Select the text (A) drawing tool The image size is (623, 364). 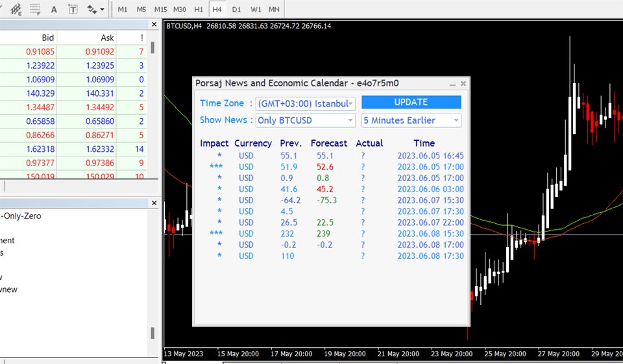coord(54,9)
